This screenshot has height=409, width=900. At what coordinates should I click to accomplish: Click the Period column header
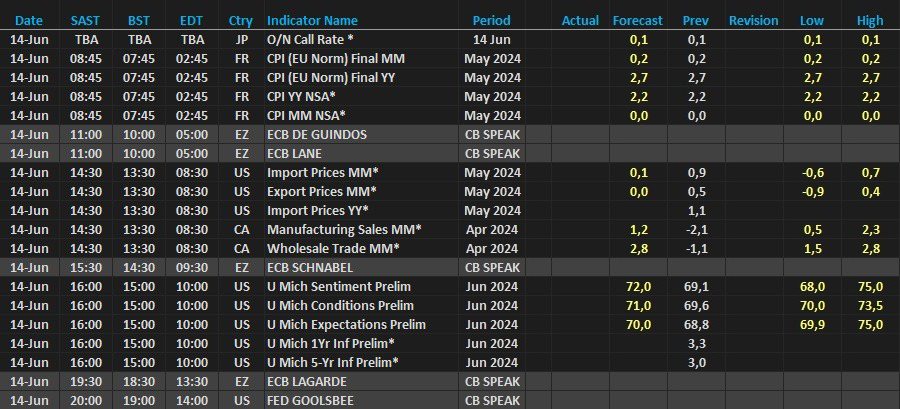[x=491, y=20]
